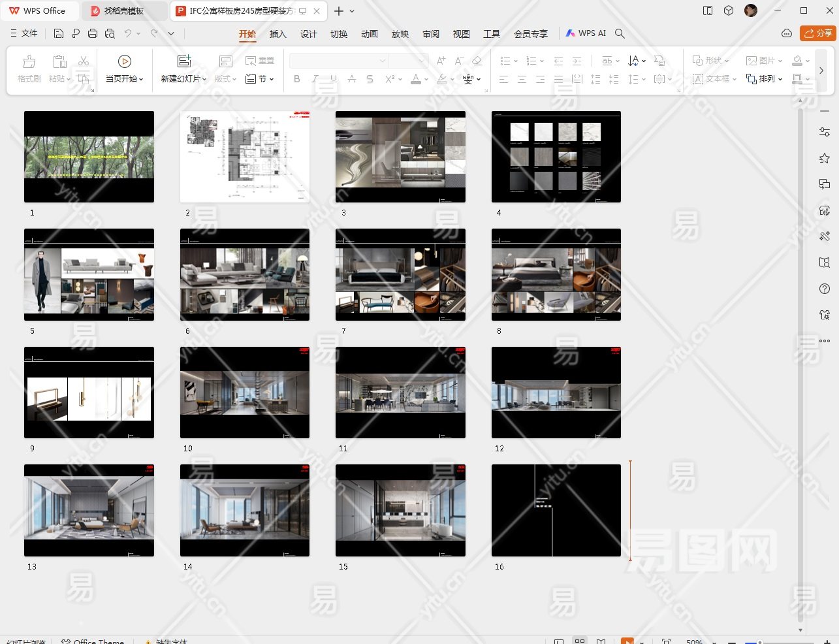Toggle reading view button in status bar

point(601,641)
